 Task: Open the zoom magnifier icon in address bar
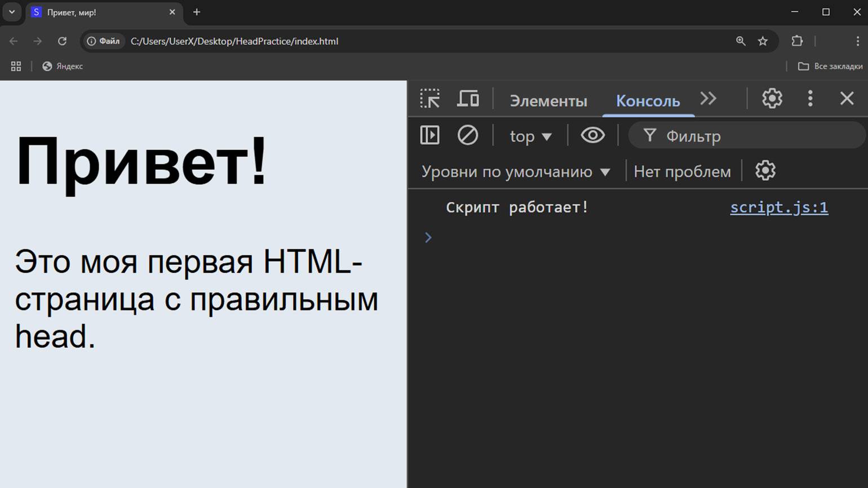741,41
